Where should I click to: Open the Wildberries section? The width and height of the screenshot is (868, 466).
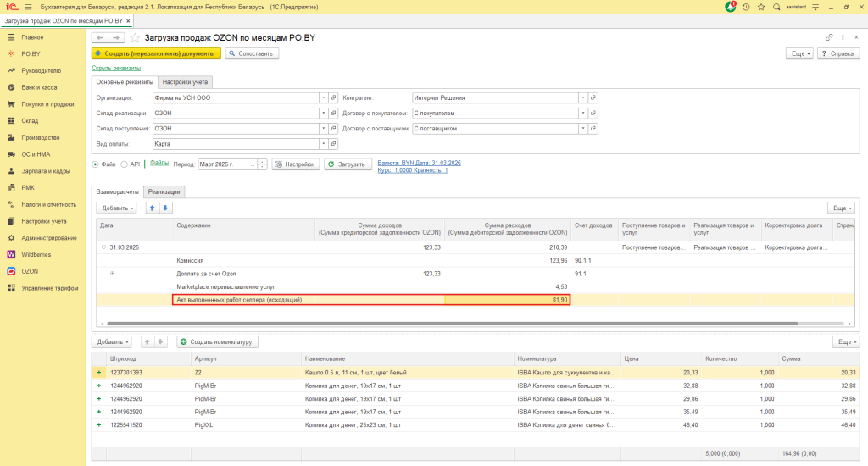pos(36,254)
